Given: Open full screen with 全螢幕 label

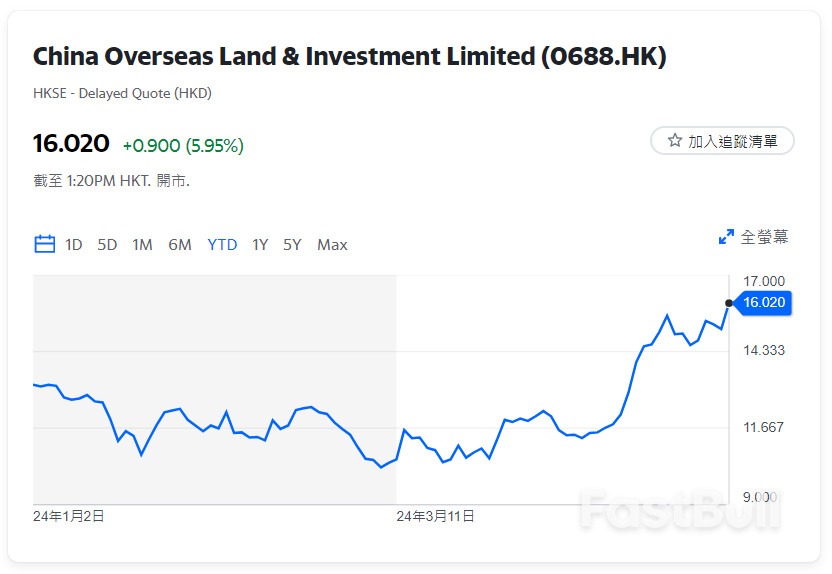Looking at the screenshot, I should [764, 237].
